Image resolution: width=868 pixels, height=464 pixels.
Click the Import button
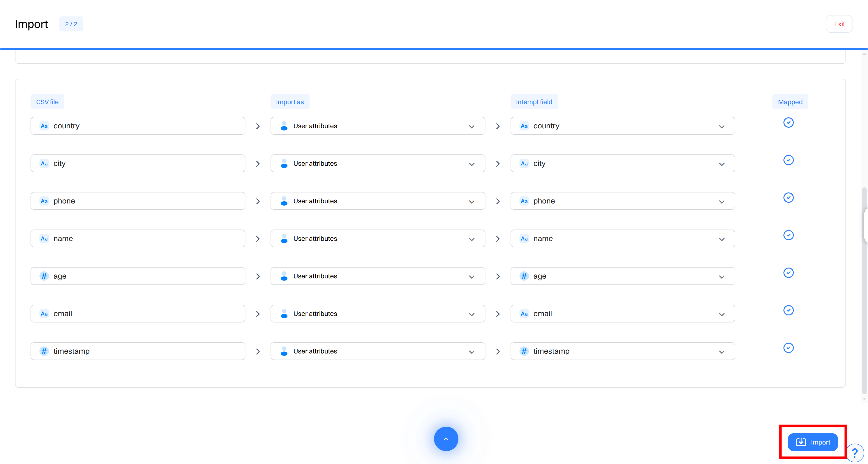[x=812, y=442]
